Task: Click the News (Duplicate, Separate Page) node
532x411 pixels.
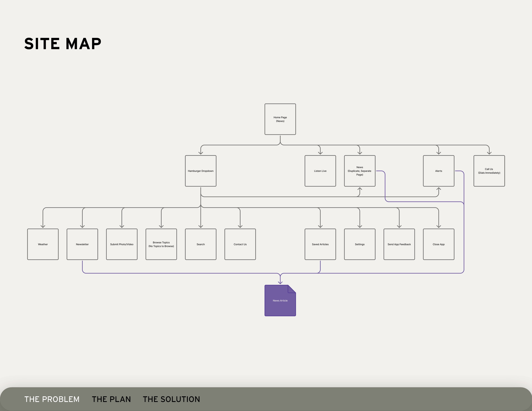Action: coord(360,171)
